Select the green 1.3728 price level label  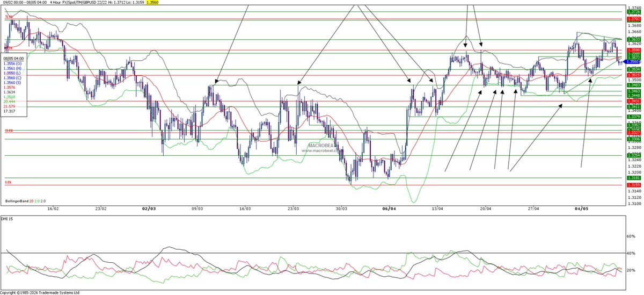[634, 12]
